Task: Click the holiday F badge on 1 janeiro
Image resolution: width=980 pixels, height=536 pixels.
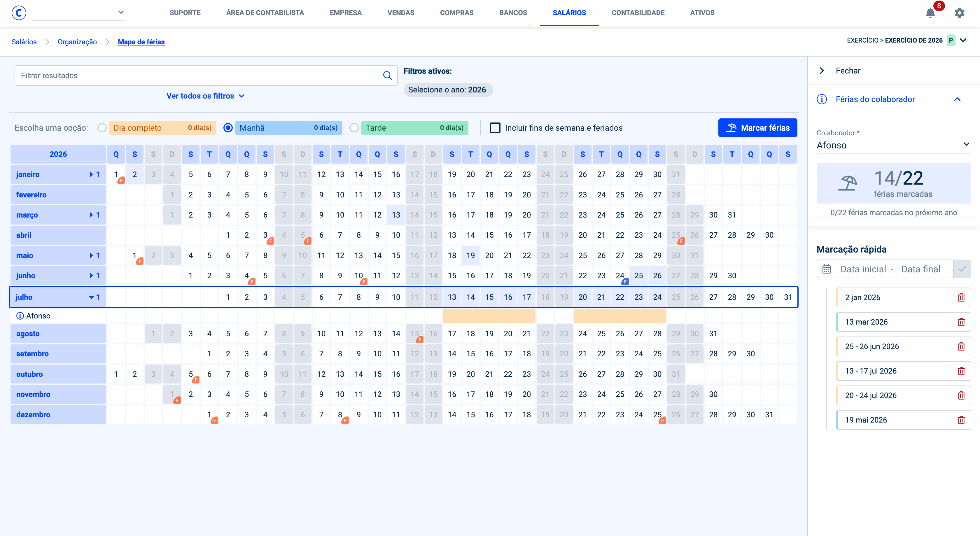Action: (121, 180)
